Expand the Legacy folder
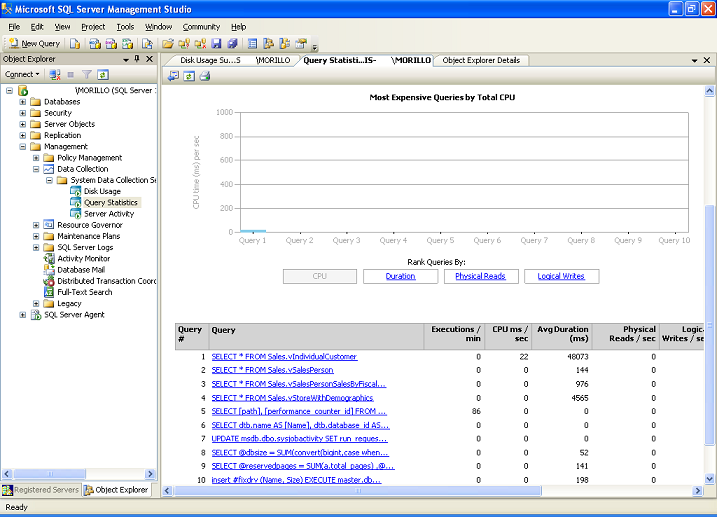Viewport: 717px width, 517px height. click(x=36, y=304)
